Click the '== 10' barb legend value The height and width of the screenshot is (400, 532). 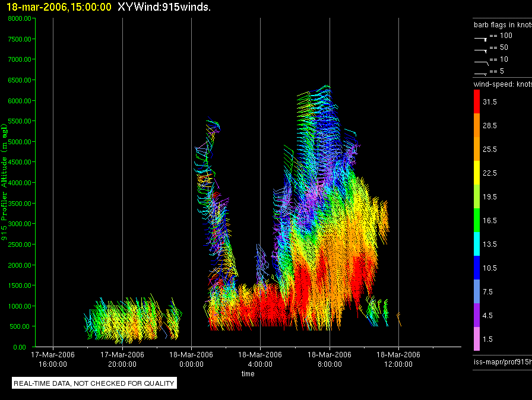point(499,59)
